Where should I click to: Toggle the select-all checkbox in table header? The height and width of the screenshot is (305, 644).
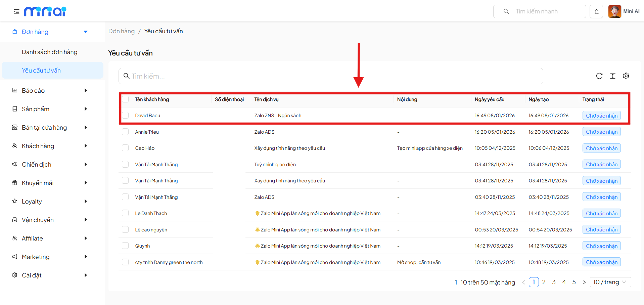pos(125,99)
